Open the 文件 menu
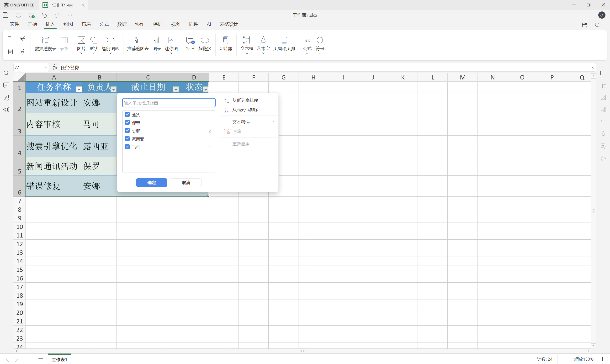Screen dimensions: 610x364 point(15,24)
